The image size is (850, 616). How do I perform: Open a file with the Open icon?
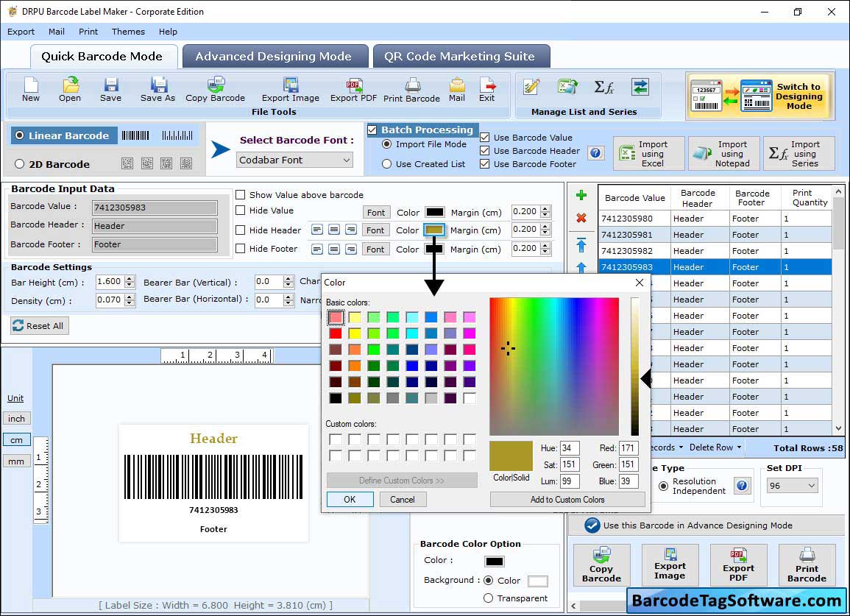coord(70,90)
